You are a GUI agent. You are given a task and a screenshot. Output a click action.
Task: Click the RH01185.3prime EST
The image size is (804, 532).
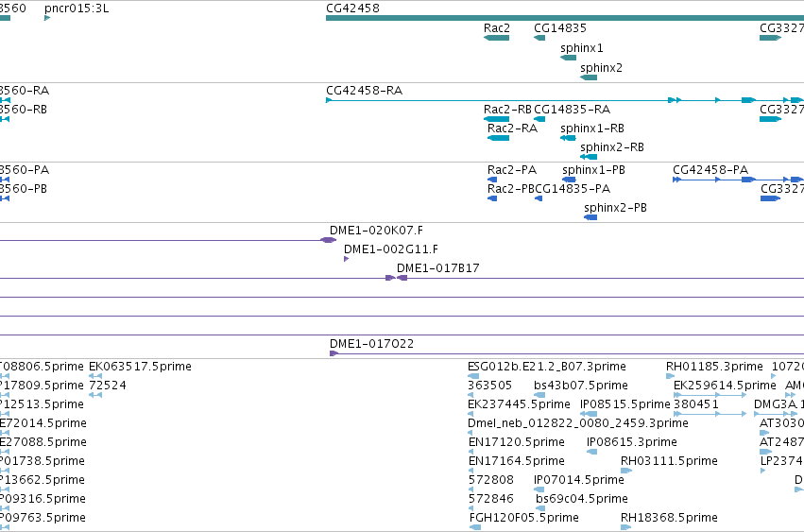(670, 376)
